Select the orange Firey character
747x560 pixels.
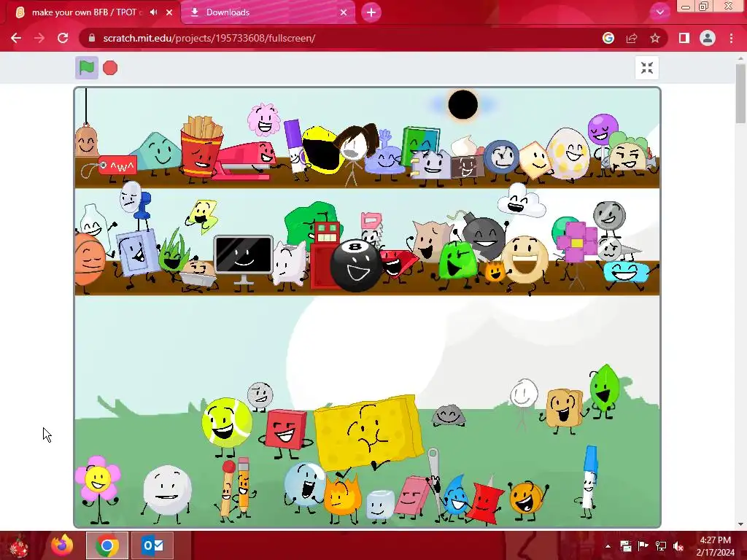point(342,498)
